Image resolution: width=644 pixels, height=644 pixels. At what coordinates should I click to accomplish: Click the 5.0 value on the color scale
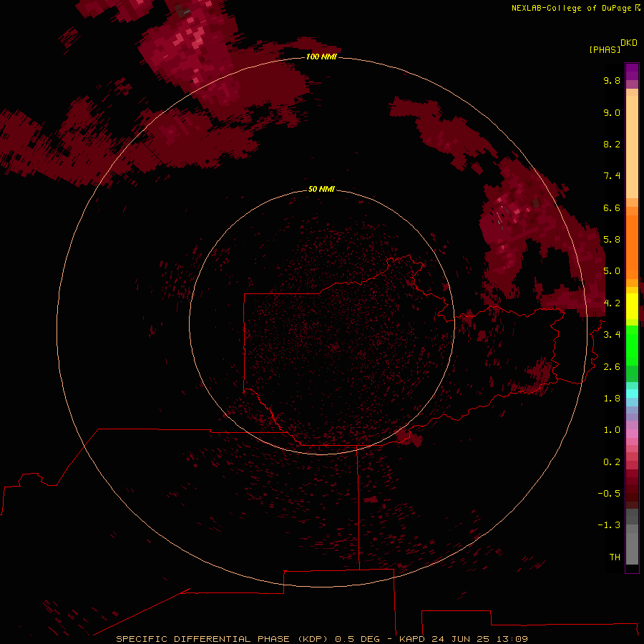pos(612,271)
